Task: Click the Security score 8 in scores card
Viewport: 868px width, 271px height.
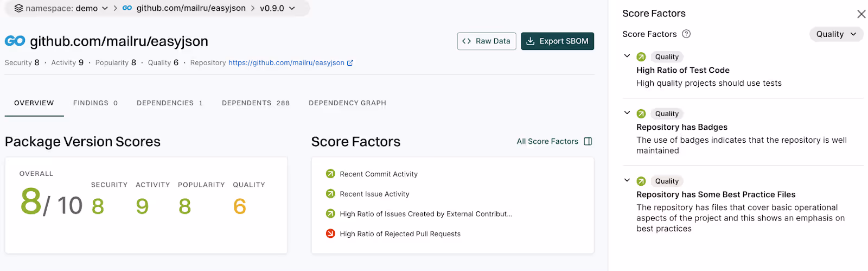Action: click(x=98, y=206)
